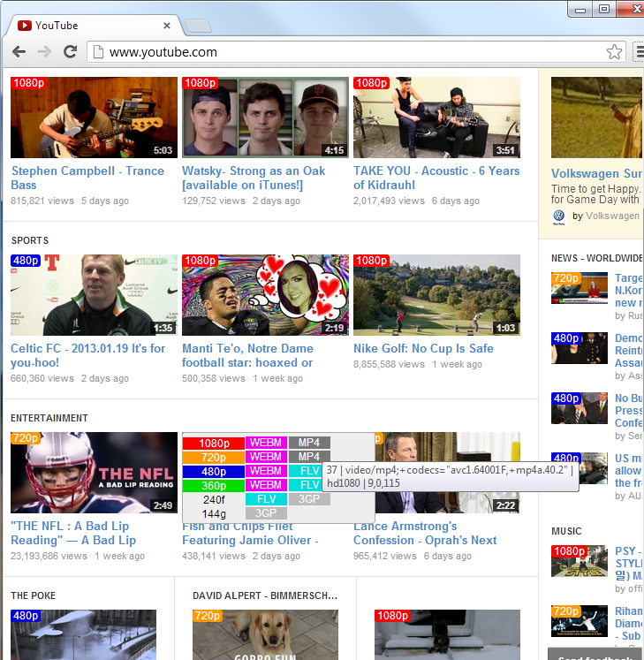
Task: Click the 1080p badge on TAKE YOU video
Action: [371, 83]
